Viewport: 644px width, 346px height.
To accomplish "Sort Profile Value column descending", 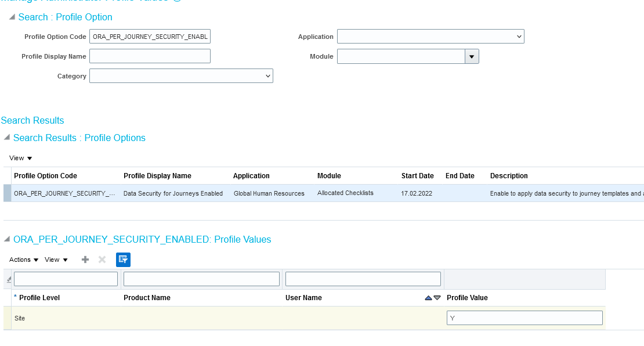I will 437,297.
